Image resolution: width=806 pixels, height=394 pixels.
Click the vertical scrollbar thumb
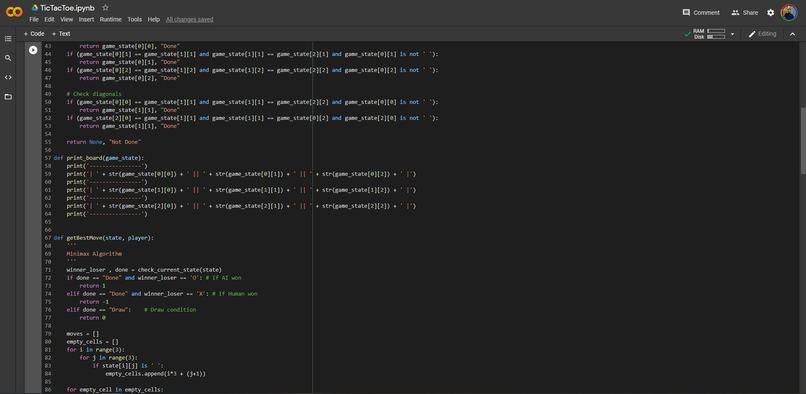pos(803,140)
